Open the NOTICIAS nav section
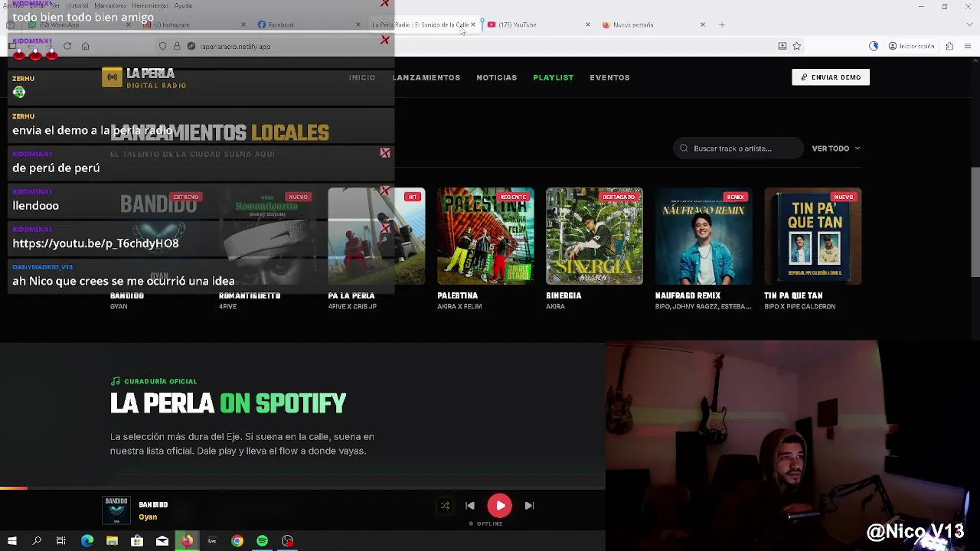This screenshot has width=980, height=551. pos(497,77)
